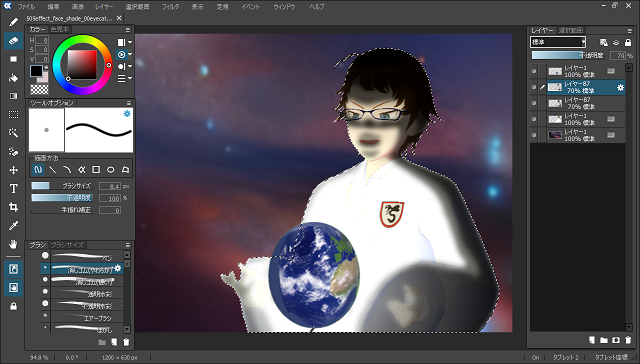The image size is (640, 364).
Task: Select the Eyedropper tool
Action: (13, 226)
